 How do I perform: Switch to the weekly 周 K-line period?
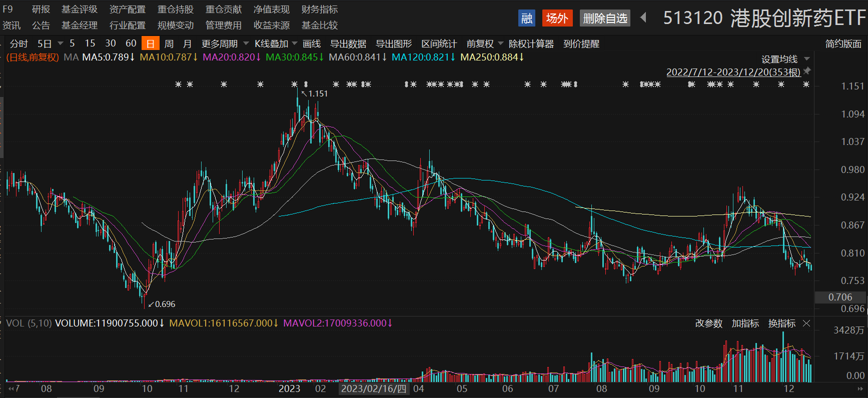coord(169,43)
